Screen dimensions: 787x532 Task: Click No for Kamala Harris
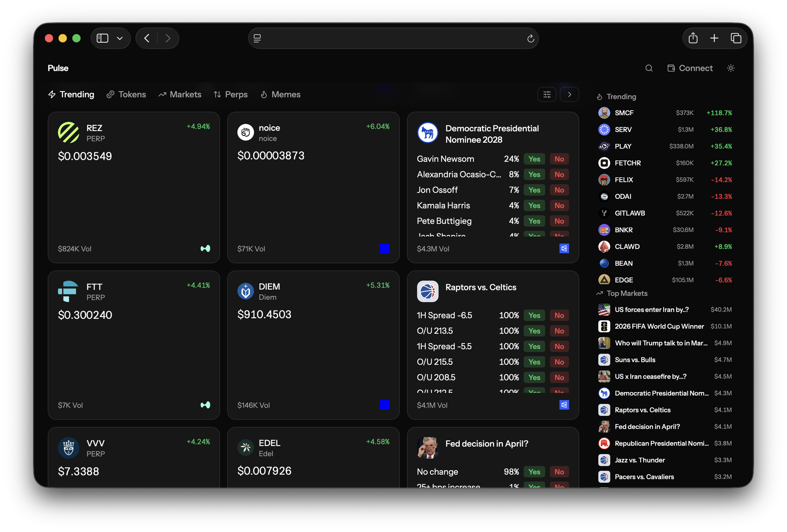click(x=559, y=206)
